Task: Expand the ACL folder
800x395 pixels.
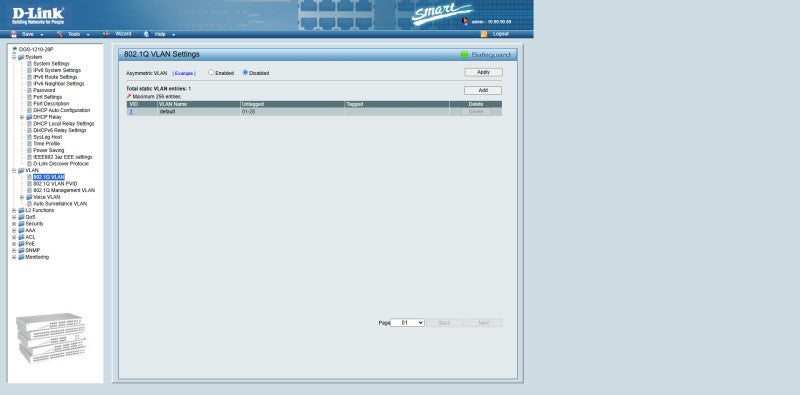Action: point(14,237)
